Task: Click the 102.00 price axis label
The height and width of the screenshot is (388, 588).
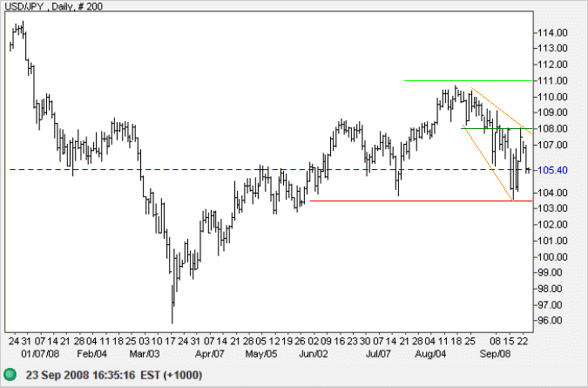Action: click(x=552, y=224)
